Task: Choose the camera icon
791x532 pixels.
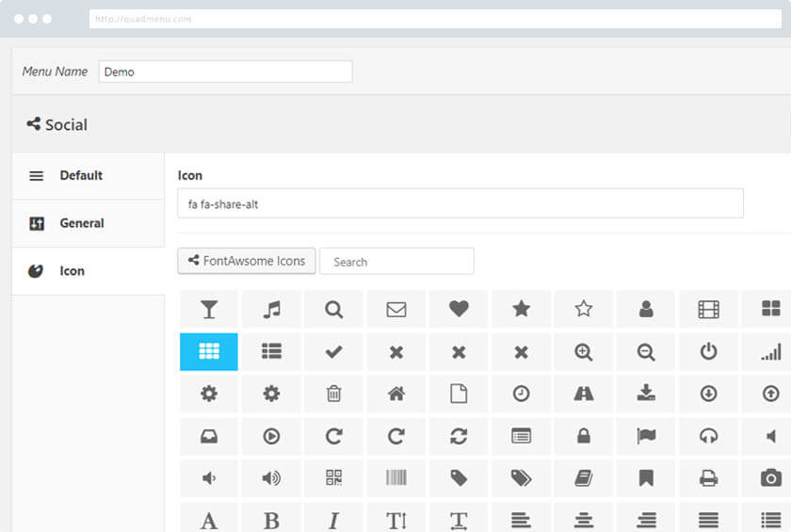Action: (x=770, y=478)
